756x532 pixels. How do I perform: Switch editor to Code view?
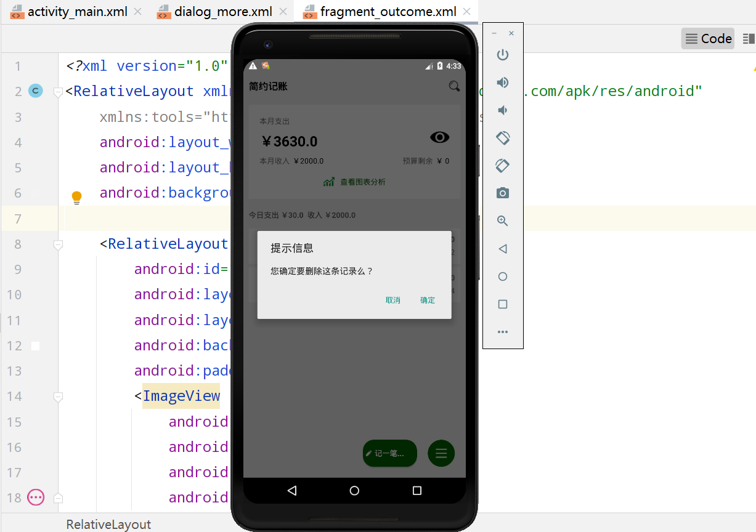click(708, 38)
